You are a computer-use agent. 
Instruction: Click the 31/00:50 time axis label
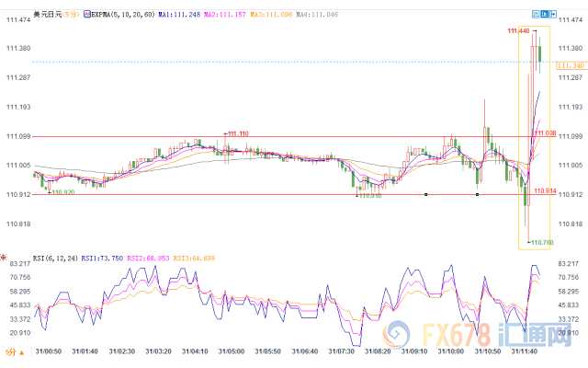[x=49, y=351]
